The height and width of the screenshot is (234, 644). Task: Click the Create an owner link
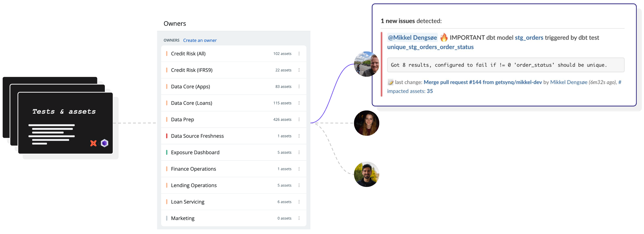200,40
